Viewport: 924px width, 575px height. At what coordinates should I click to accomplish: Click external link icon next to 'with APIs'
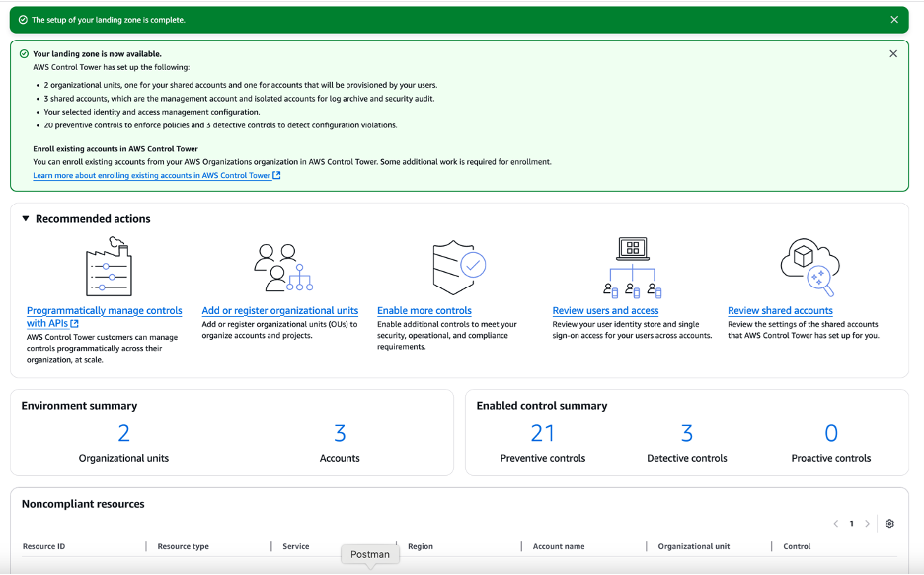pyautogui.click(x=74, y=323)
